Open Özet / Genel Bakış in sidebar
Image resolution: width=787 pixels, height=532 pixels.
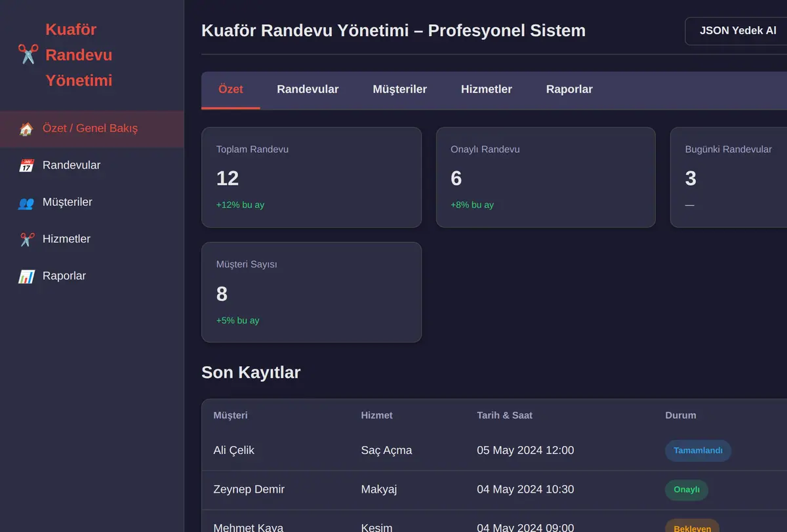tap(92, 129)
